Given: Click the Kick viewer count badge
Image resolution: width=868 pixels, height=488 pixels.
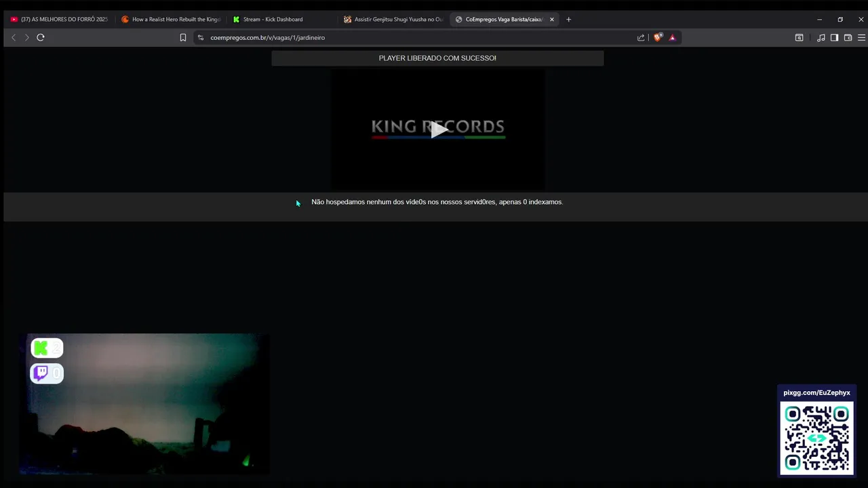Looking at the screenshot, I should [47, 348].
